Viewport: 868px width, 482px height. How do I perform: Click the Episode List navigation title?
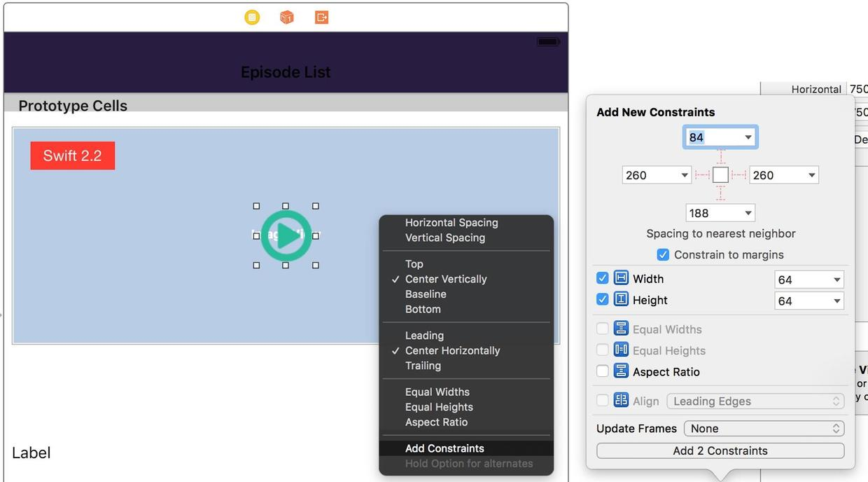286,72
